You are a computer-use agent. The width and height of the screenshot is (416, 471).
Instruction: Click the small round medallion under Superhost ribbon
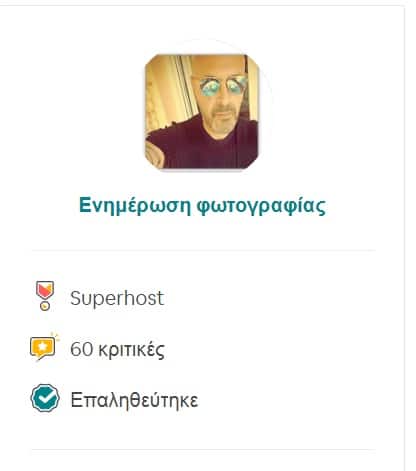(x=45, y=306)
